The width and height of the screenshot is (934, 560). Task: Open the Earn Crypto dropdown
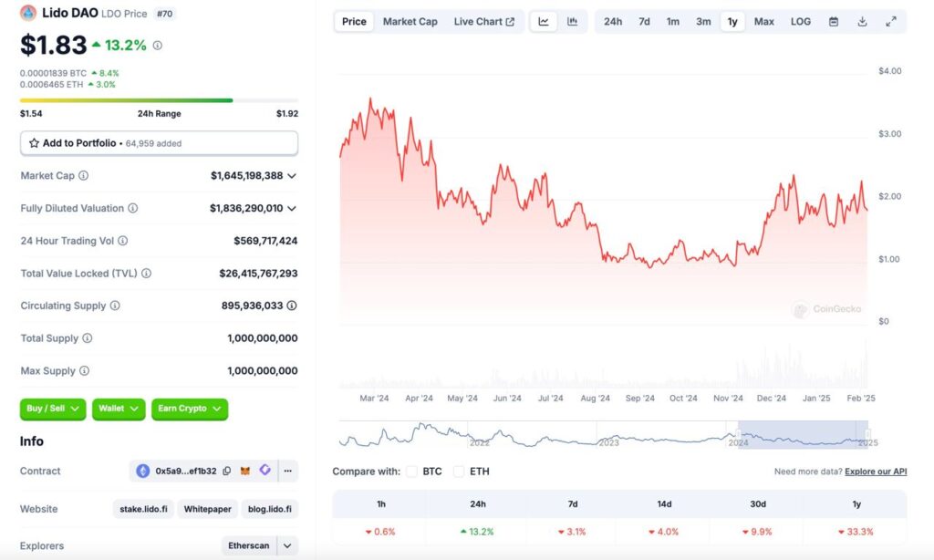(x=190, y=409)
